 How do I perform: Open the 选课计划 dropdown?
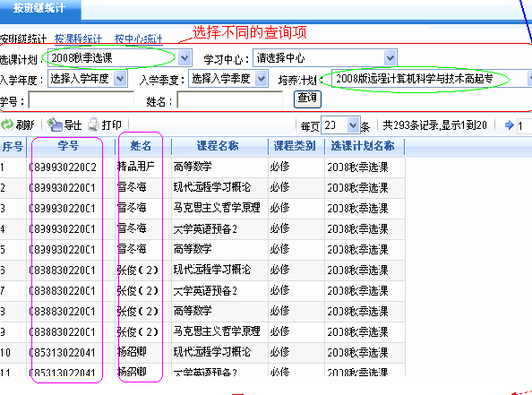pyautogui.click(x=184, y=58)
